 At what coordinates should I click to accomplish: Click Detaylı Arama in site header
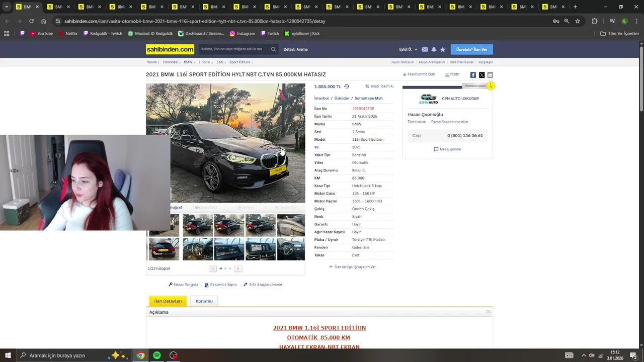pos(295,49)
